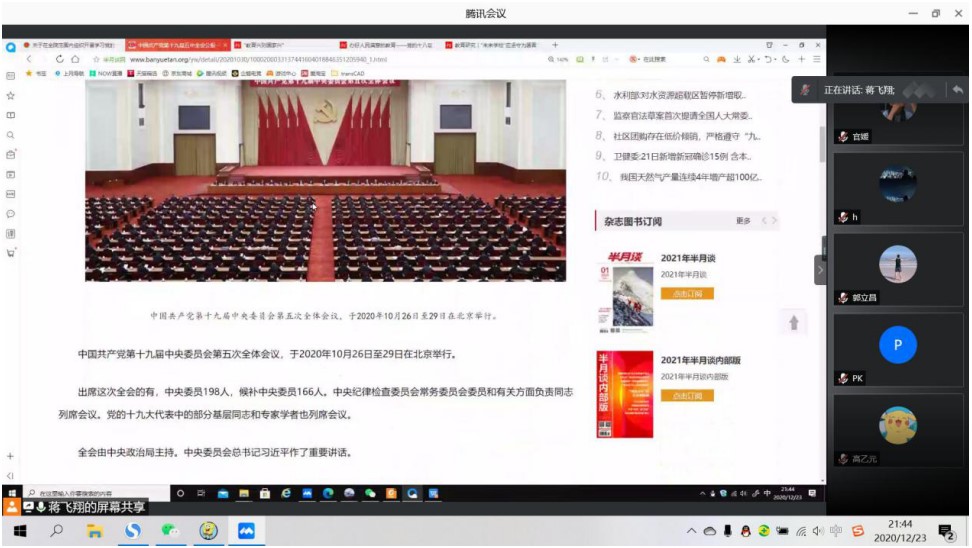Open the transCAD bookmark folder
972x548 pixels.
coord(348,73)
